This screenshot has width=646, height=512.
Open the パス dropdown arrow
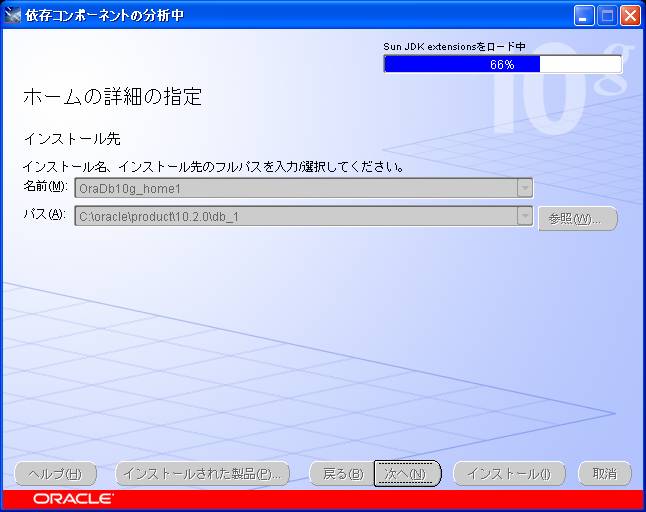tap(524, 216)
